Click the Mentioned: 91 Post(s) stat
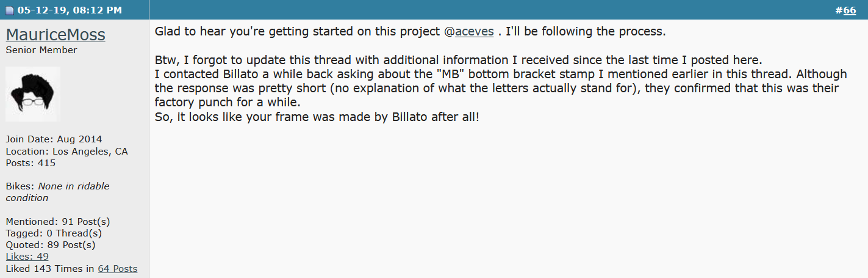The width and height of the screenshot is (868, 278). [58, 221]
